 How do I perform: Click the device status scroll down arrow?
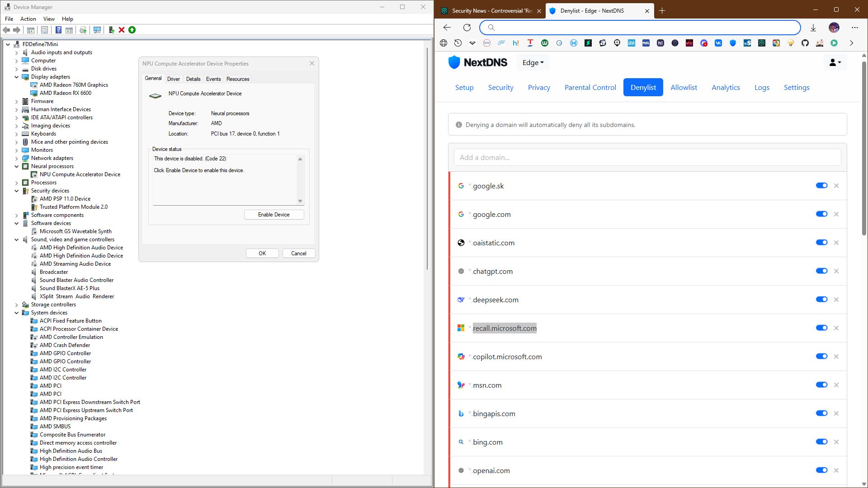(x=300, y=201)
